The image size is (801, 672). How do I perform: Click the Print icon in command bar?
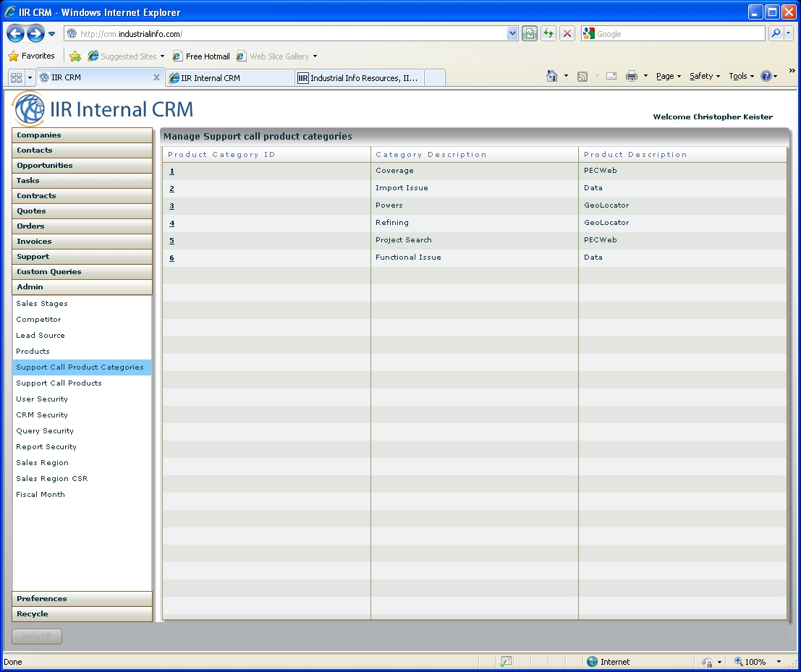632,77
